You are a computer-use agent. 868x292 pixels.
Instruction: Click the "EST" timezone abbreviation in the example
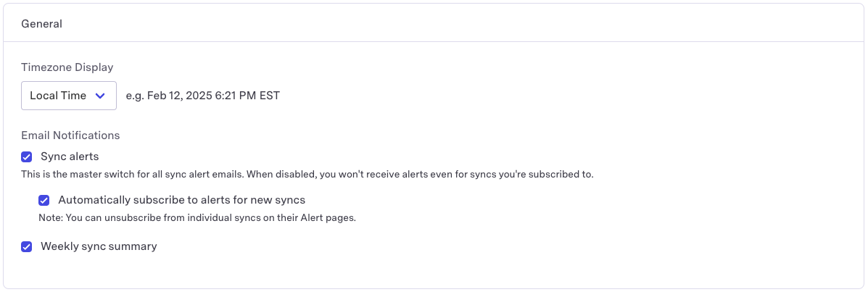click(x=269, y=96)
